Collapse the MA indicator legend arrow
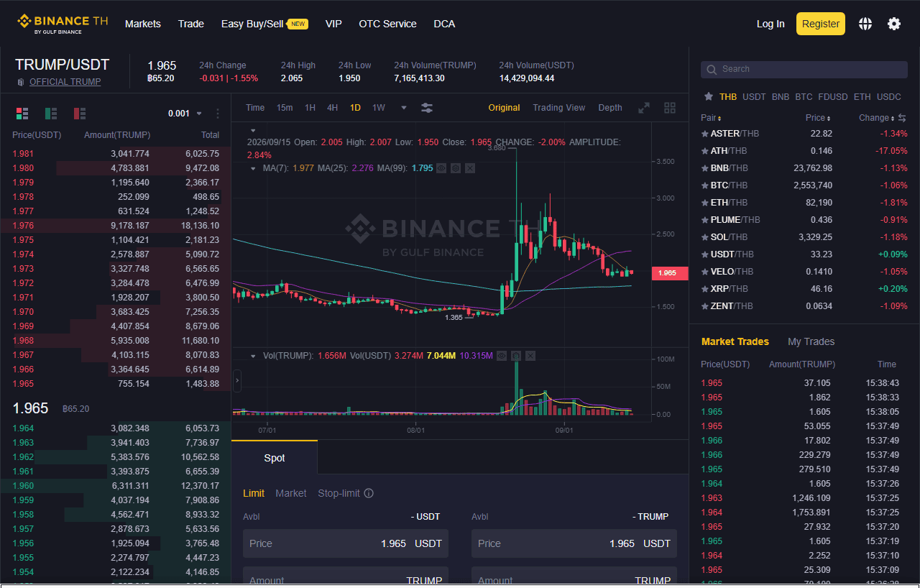The width and height of the screenshot is (920, 588). [253, 168]
